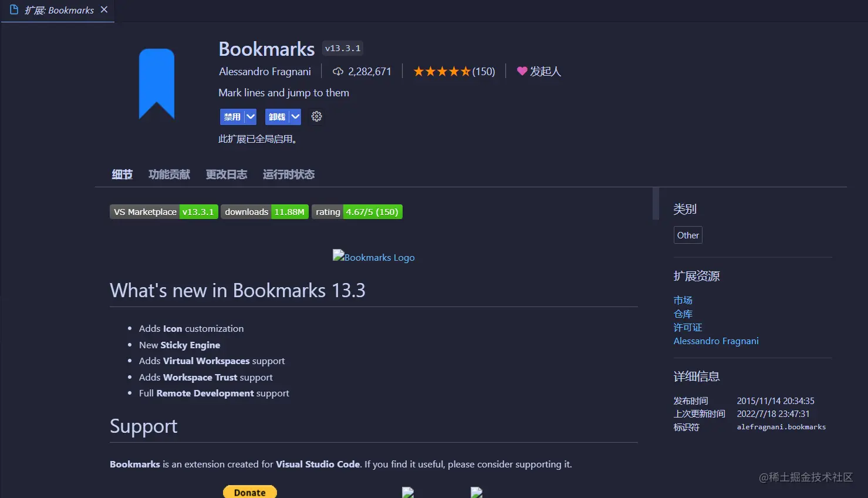This screenshot has width=868, height=498.
Task: Click the Adds Workspace Trust support item
Action: [206, 378]
